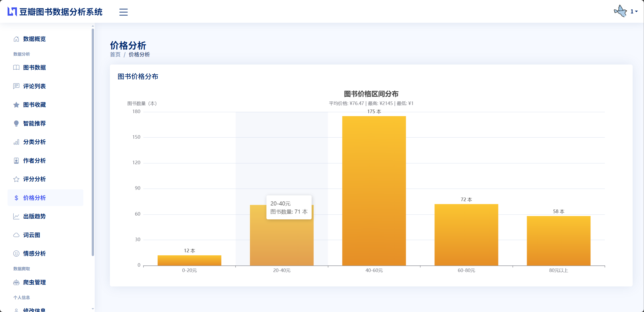
Task: Click the star icon for 图书收藏
Action: point(16,105)
